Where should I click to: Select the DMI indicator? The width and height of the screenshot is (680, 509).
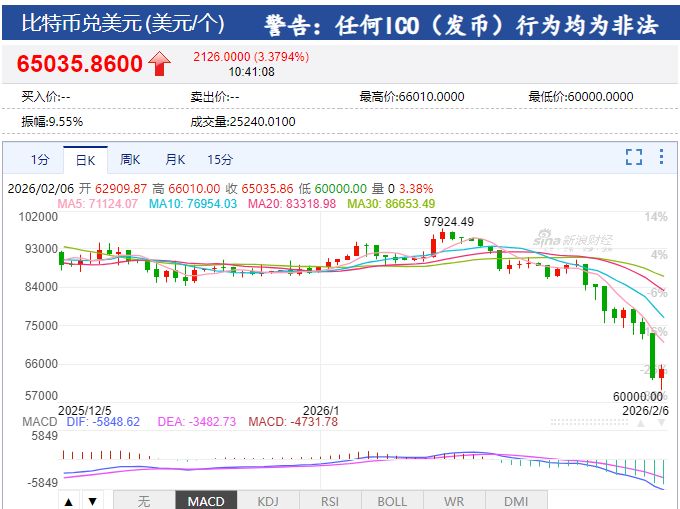(516, 500)
